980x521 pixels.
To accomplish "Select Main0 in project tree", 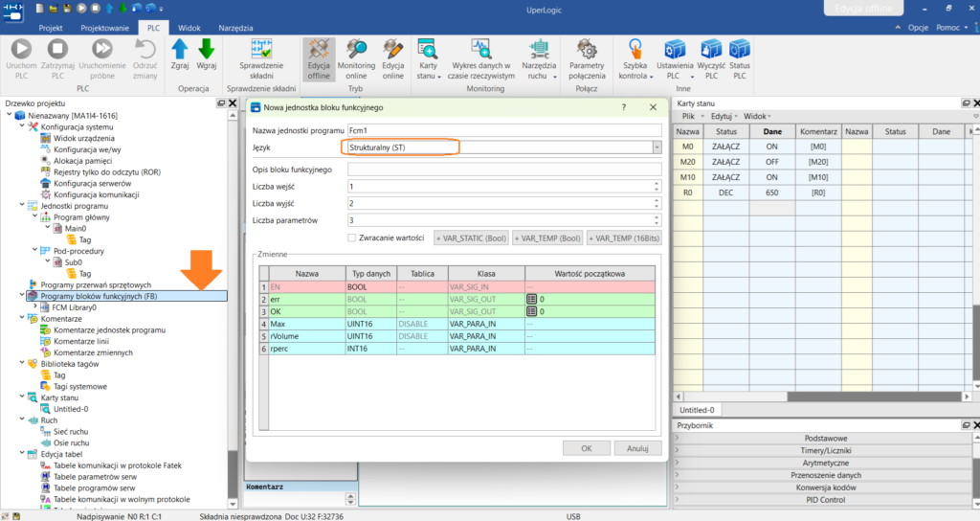I will coord(75,228).
